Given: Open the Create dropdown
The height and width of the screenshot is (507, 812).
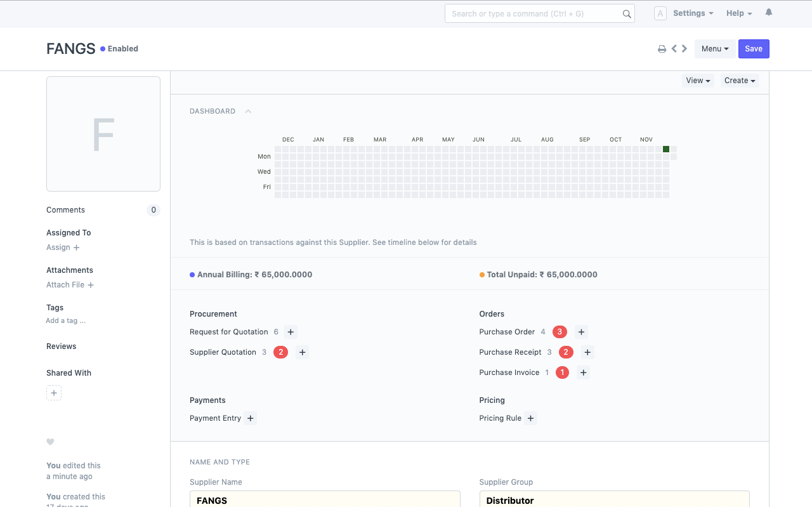Looking at the screenshot, I should (x=740, y=81).
